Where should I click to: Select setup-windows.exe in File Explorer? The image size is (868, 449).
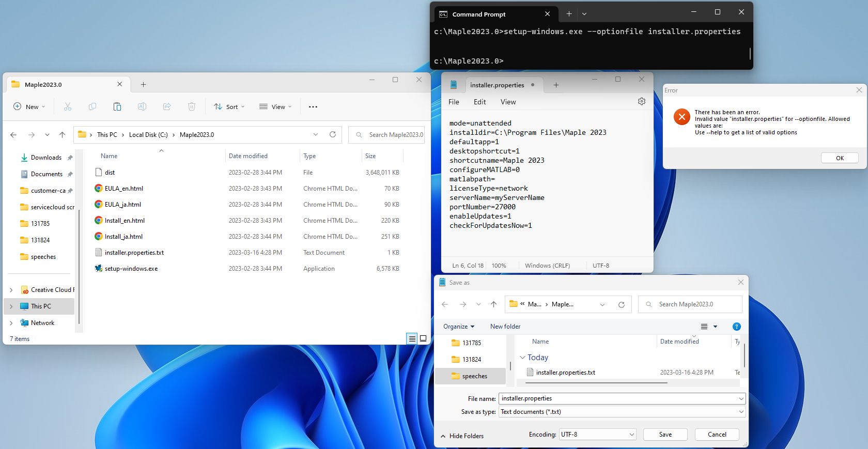click(131, 269)
